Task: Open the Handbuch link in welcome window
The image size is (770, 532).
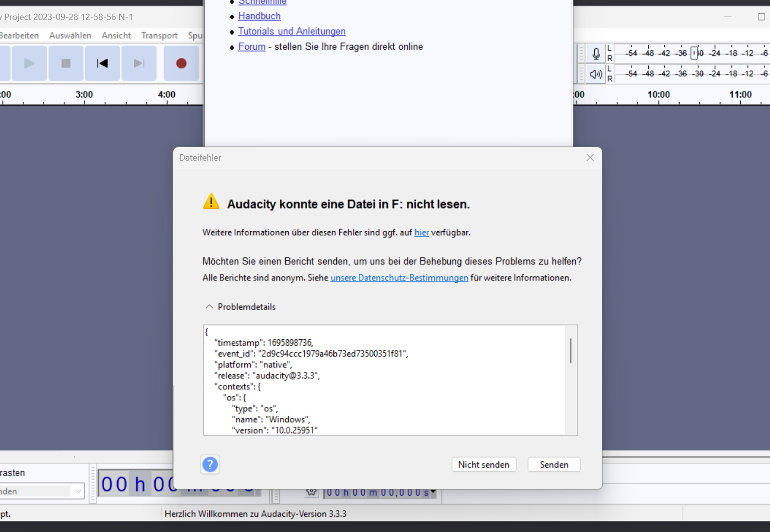Action: click(259, 16)
